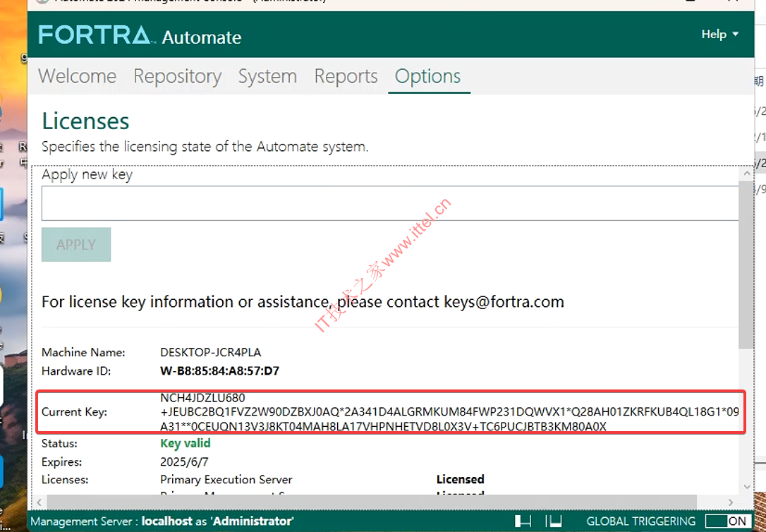The width and height of the screenshot is (766, 532).
Task: Click the horizontal scrollbar thumb
Action: pos(372,502)
